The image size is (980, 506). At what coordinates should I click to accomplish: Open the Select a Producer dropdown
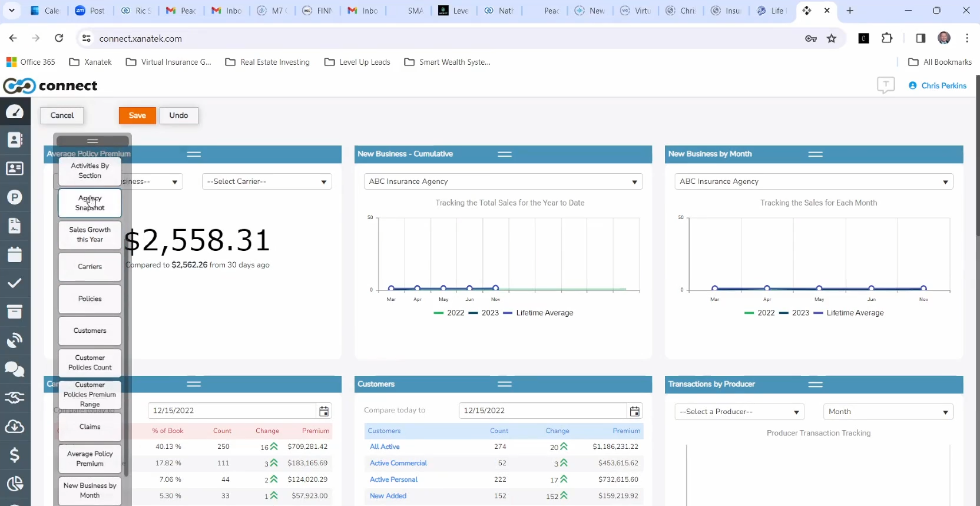click(739, 412)
